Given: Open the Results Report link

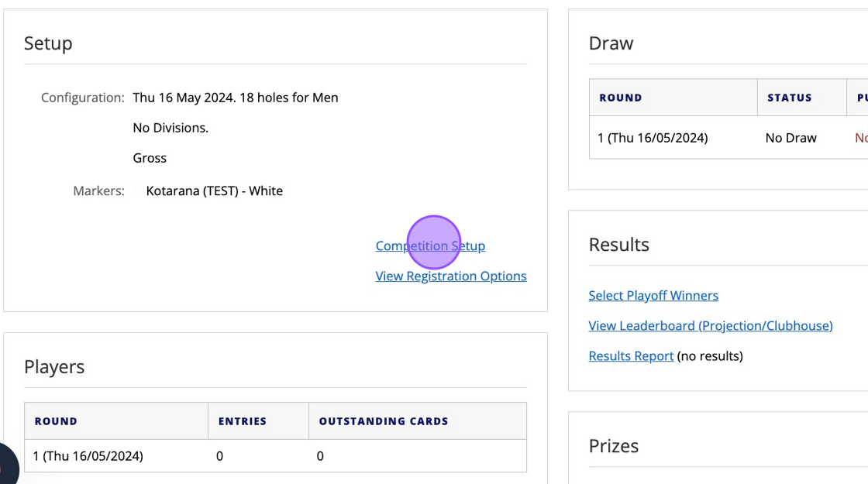Looking at the screenshot, I should pyautogui.click(x=631, y=356).
